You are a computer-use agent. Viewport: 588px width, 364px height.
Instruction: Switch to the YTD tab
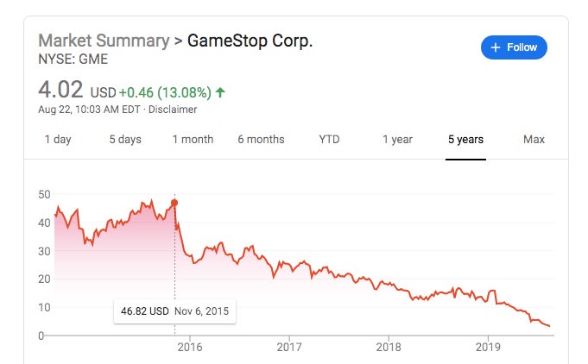coord(329,140)
